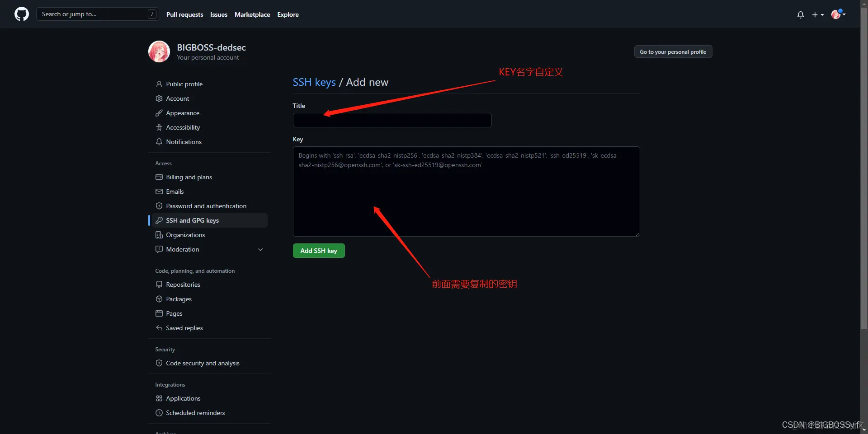Click the Organizations building icon
Image resolution: width=868 pixels, height=434 pixels.
click(159, 235)
